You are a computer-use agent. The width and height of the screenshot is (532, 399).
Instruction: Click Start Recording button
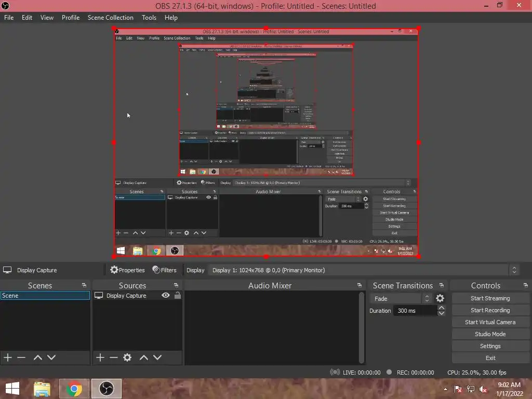(x=490, y=310)
